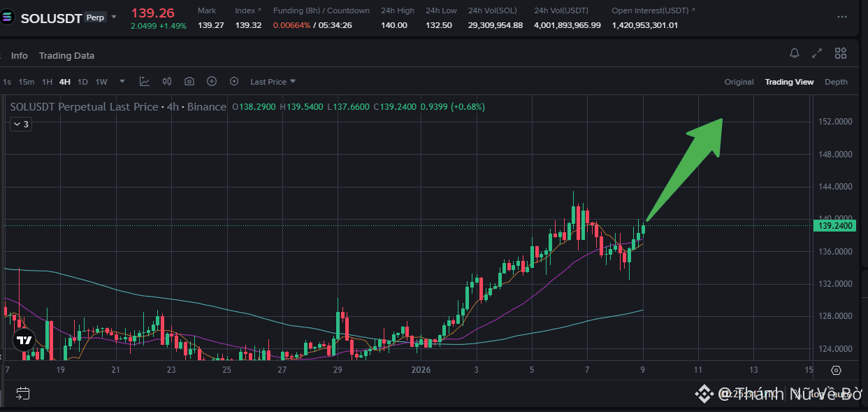Viewport: 868px width, 412px height.
Task: Click the 24h Low value 132.50
Action: (x=438, y=25)
